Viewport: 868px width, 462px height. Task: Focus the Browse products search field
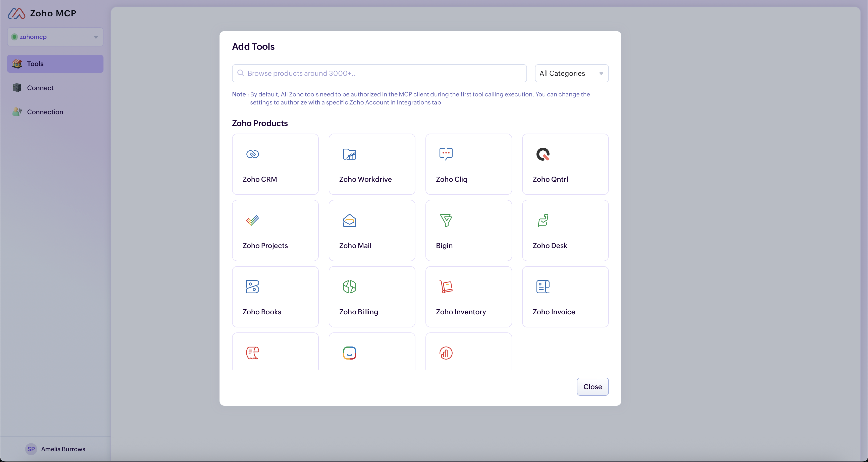pyautogui.click(x=379, y=74)
